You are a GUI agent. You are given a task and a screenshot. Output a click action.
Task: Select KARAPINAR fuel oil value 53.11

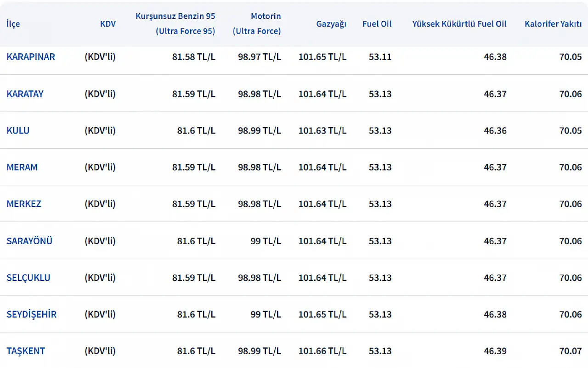(380, 57)
